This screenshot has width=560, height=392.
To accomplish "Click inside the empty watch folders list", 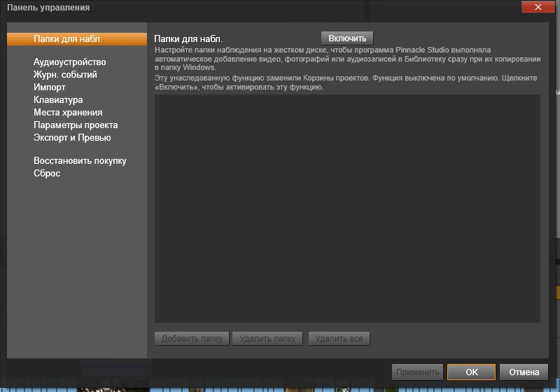I will (x=347, y=209).
